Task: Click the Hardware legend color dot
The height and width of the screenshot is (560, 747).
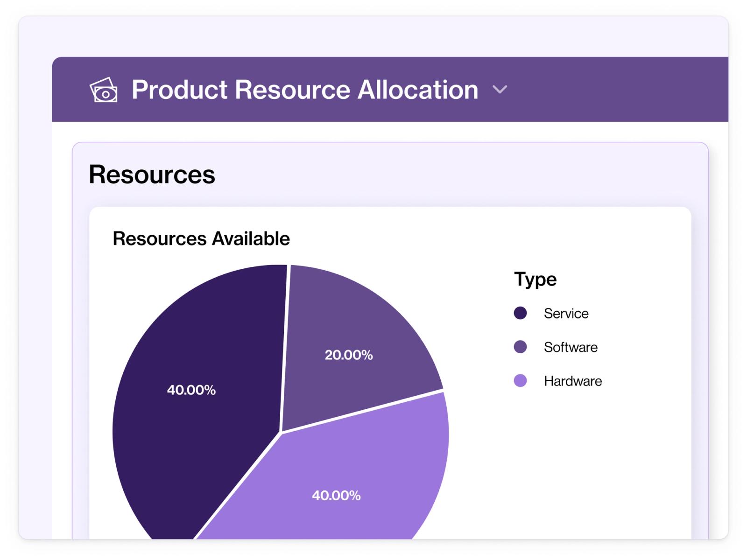Action: pyautogui.click(x=520, y=381)
